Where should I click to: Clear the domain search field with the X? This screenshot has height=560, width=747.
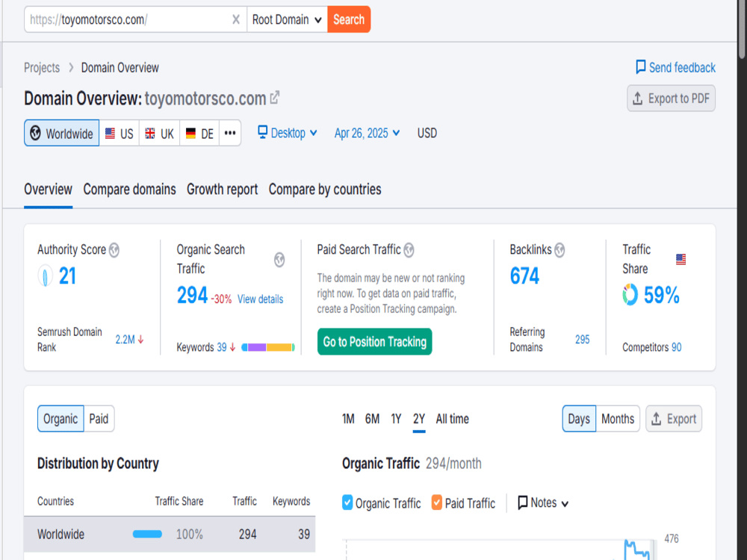tap(236, 19)
